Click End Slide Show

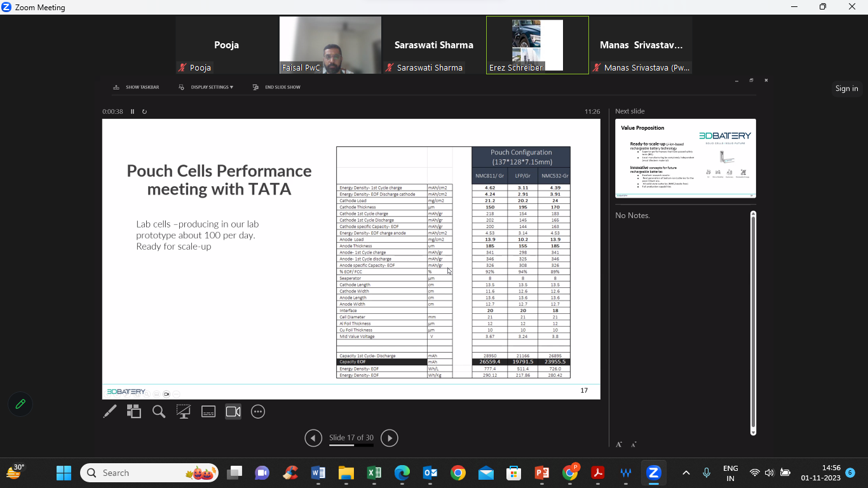coord(277,87)
